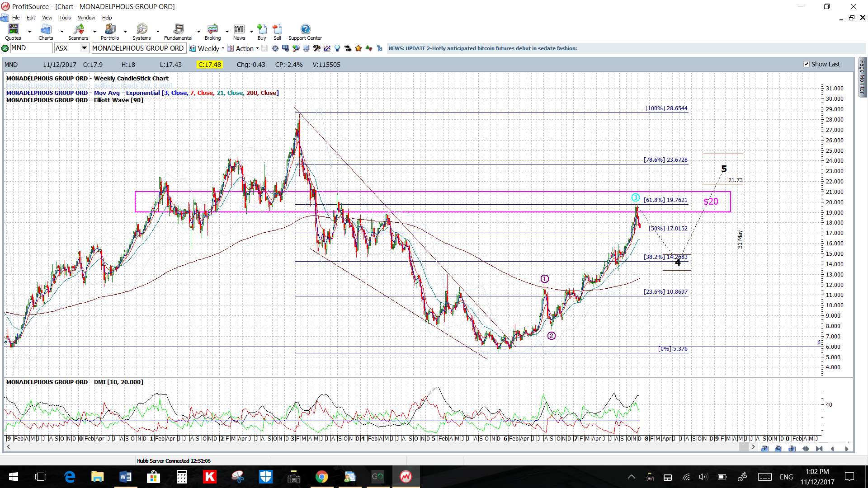Image resolution: width=868 pixels, height=488 pixels.
Task: Open the Portfolio toolbar icon
Action: pos(110,32)
